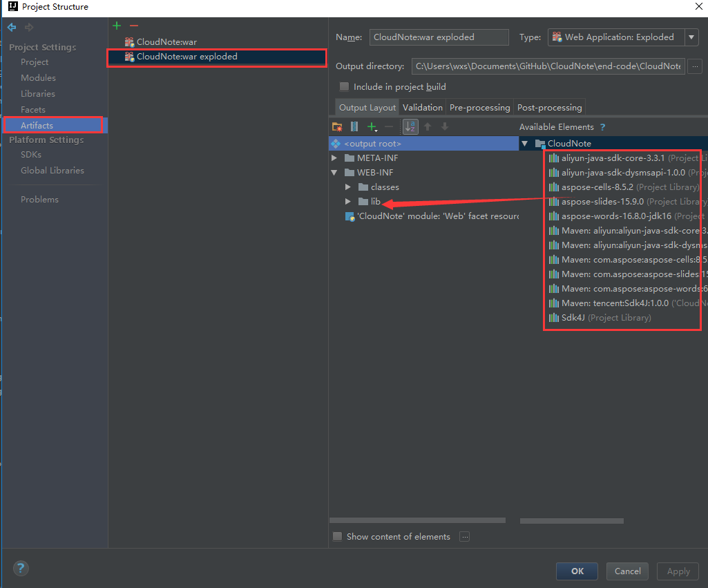Collapse the WEB-INF folder
The width and height of the screenshot is (708, 588).
[x=334, y=173]
